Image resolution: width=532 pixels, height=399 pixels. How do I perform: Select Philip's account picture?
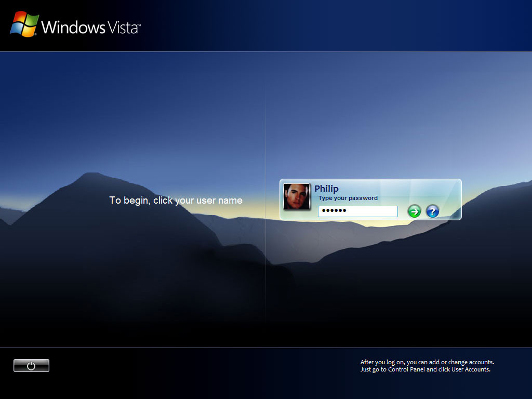pyautogui.click(x=297, y=196)
